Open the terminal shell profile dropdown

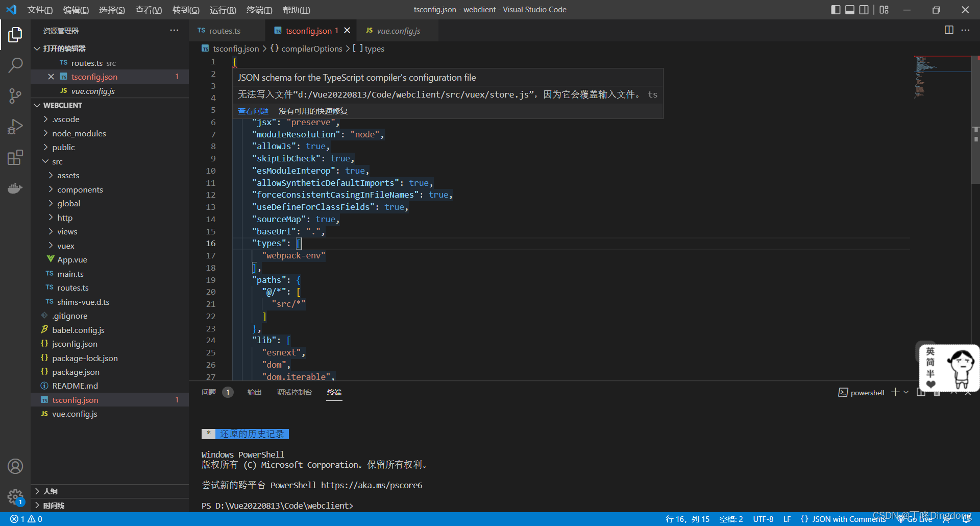pos(906,392)
